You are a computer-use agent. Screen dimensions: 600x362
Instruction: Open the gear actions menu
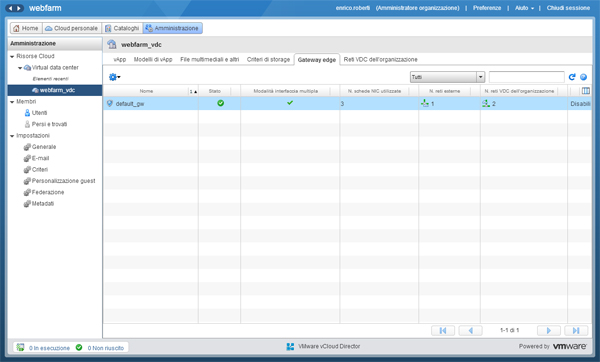(x=114, y=77)
